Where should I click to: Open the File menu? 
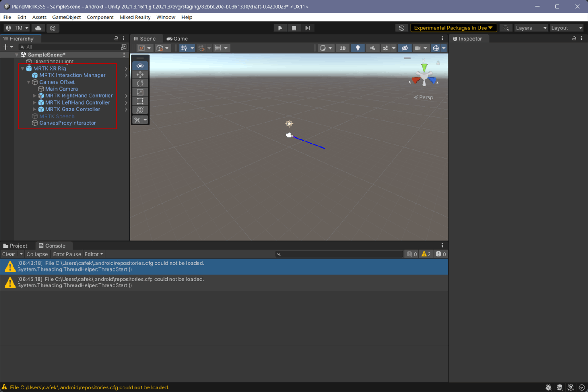(7, 17)
